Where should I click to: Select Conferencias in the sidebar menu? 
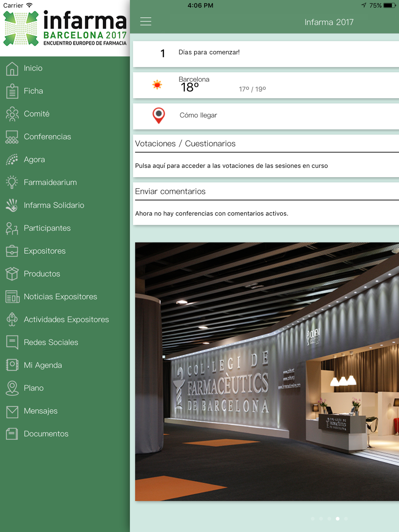click(x=65, y=137)
